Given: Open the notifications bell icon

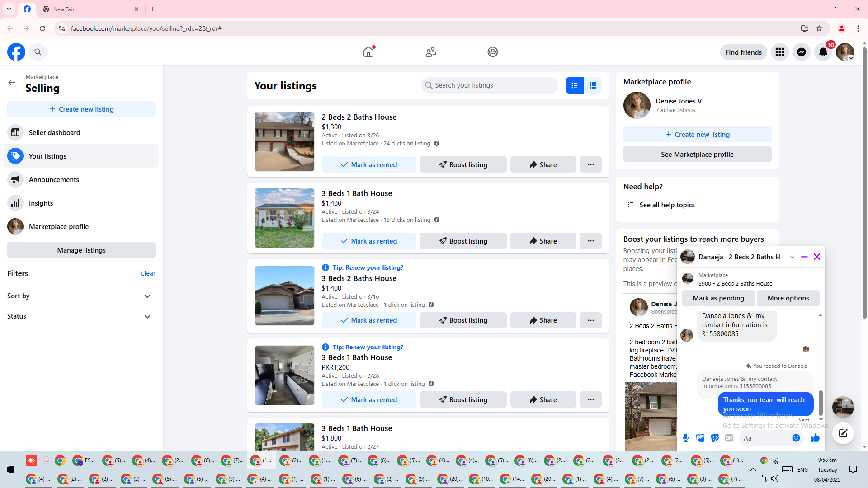Looking at the screenshot, I should click(823, 52).
